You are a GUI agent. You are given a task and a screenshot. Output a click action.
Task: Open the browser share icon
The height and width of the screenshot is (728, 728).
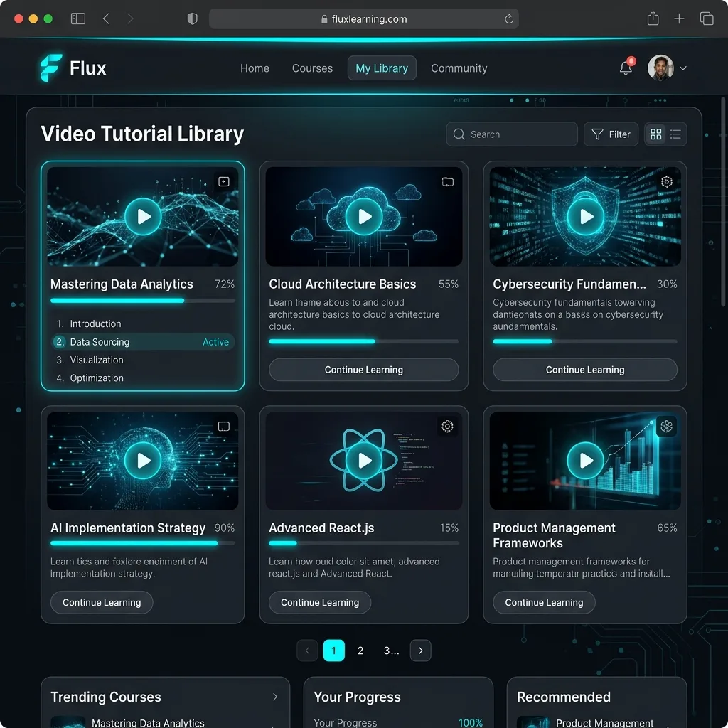tap(653, 18)
